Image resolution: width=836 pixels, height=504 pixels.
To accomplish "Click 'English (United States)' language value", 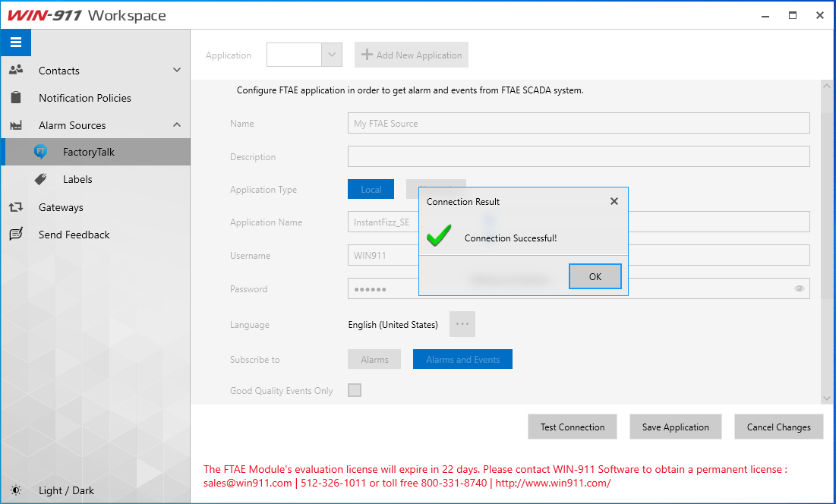I will [x=393, y=324].
